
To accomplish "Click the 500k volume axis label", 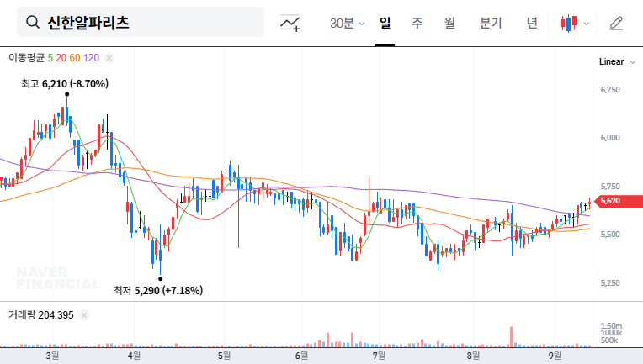I will click(609, 340).
